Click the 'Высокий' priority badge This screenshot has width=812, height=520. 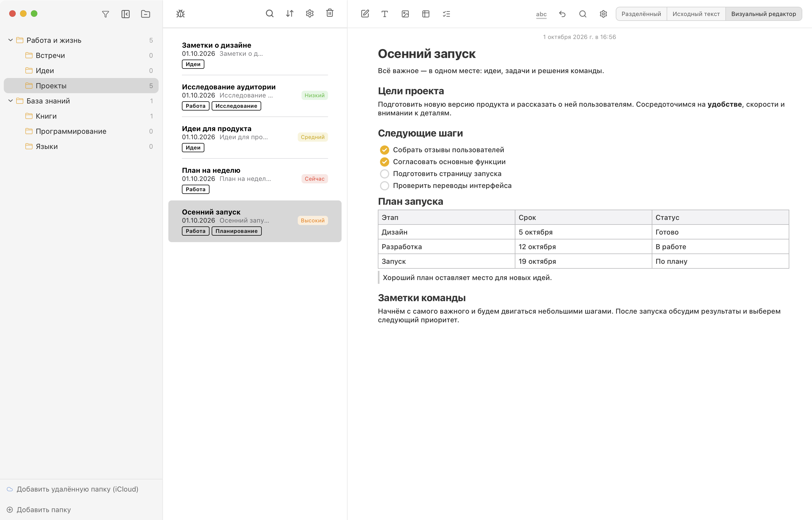312,220
